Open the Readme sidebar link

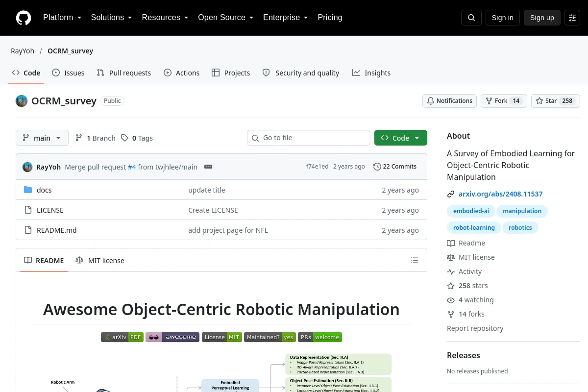(x=466, y=243)
